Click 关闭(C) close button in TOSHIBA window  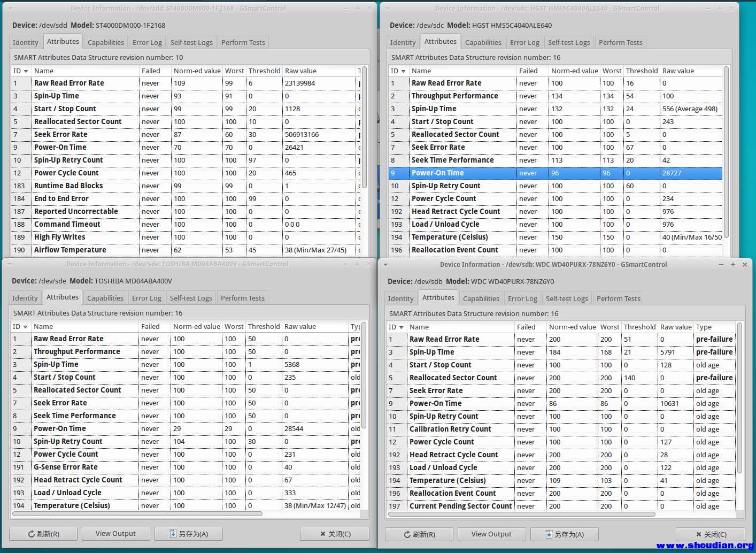[x=335, y=534]
